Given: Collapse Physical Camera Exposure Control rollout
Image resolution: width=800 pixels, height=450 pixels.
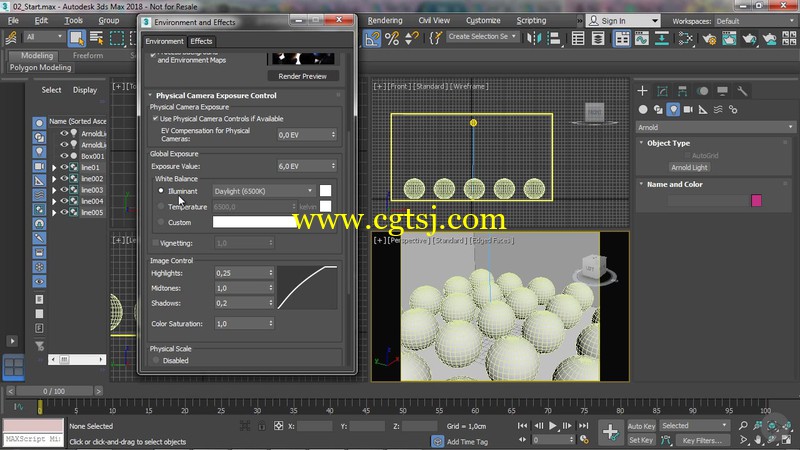Looking at the screenshot, I should point(150,95).
